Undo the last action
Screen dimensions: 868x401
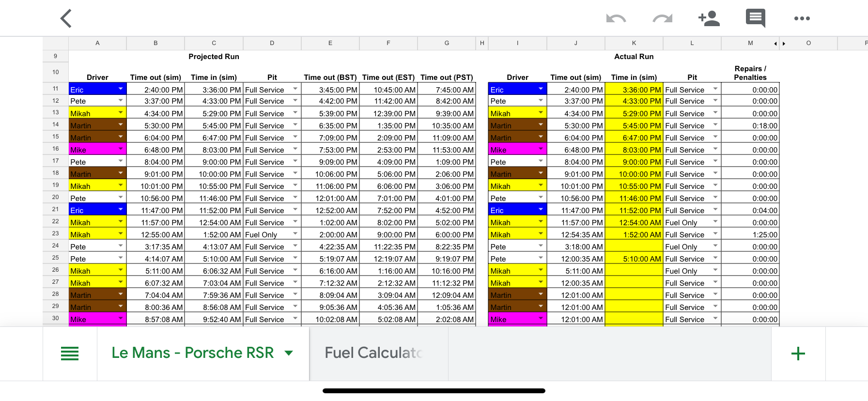(616, 18)
